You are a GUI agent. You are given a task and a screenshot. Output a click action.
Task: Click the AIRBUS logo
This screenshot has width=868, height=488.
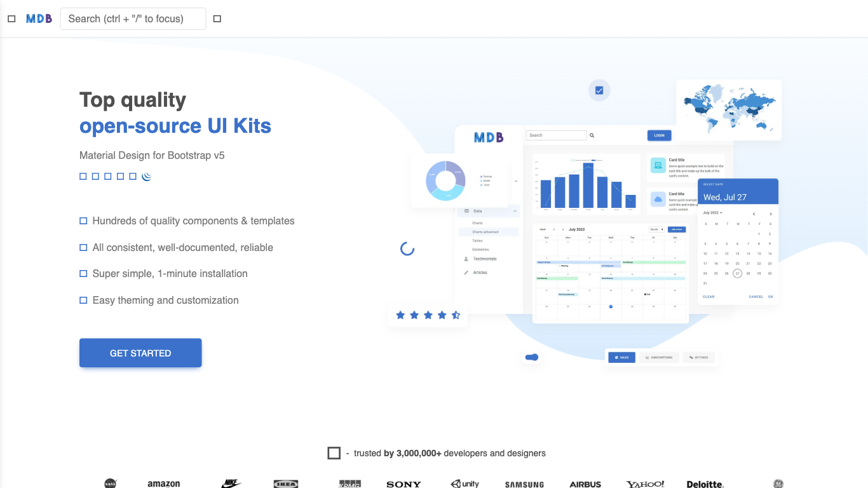click(585, 484)
